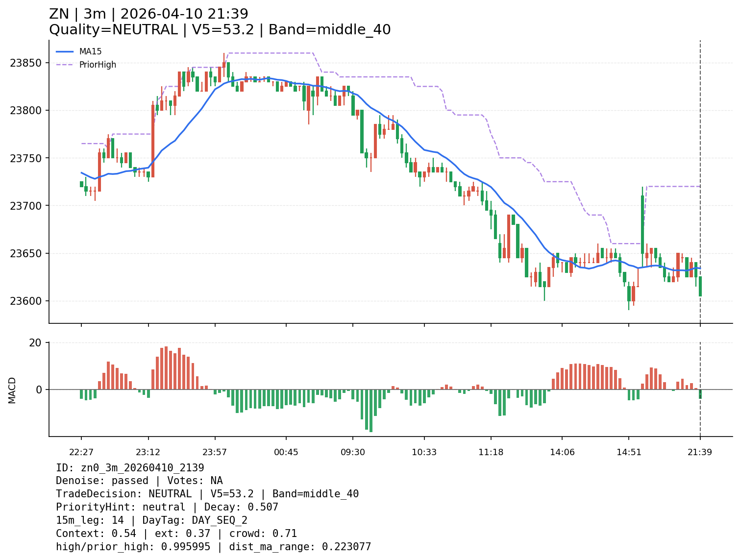
Task: Click the 20 label on MACD axis
Action: coord(36,343)
